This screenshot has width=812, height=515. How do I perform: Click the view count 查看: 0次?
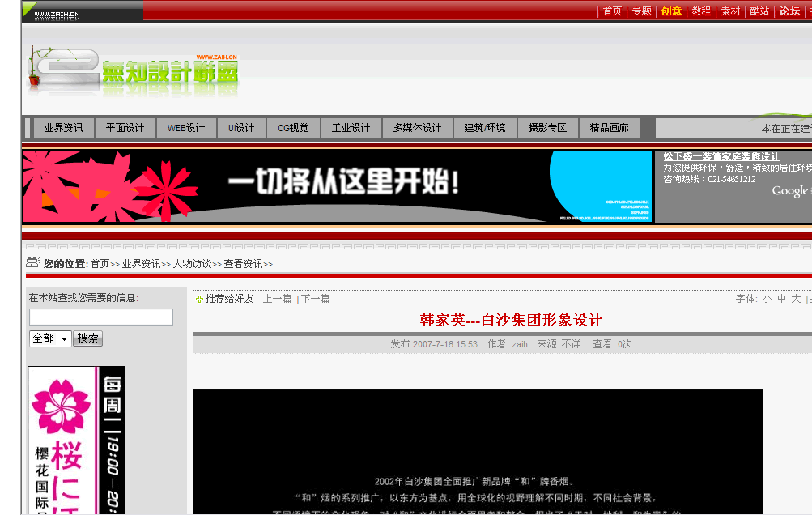(612, 344)
